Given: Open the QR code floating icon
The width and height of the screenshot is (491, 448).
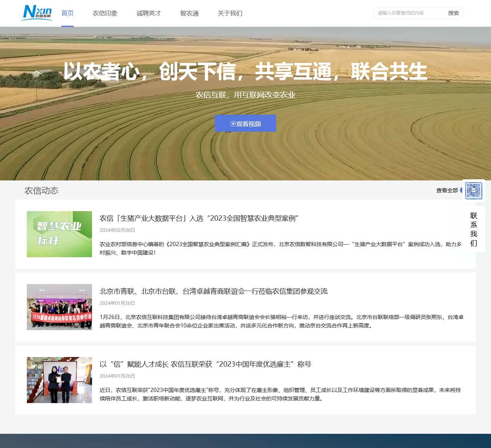Looking at the screenshot, I should 473,191.
